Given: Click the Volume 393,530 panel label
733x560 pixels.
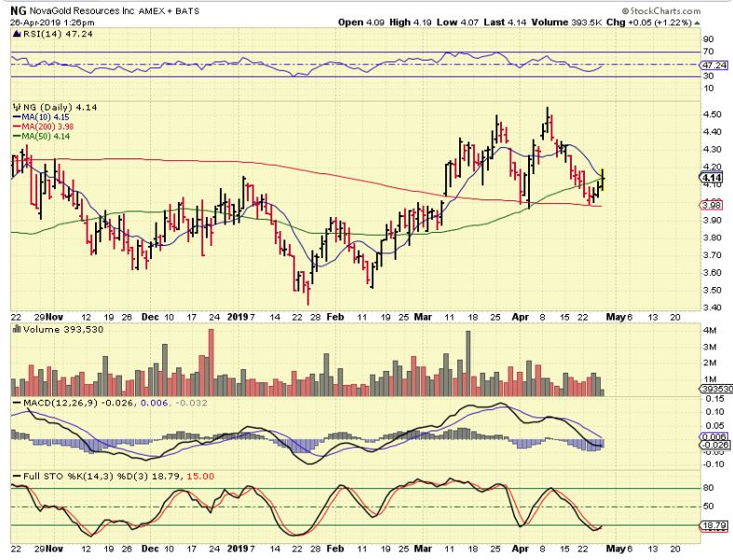Looking at the screenshot, I should [63, 329].
